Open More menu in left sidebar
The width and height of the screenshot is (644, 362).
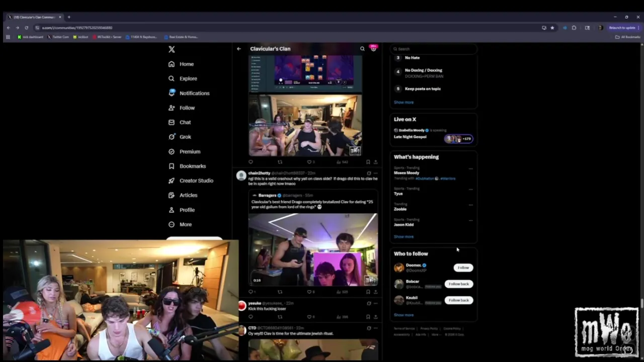[180, 224]
